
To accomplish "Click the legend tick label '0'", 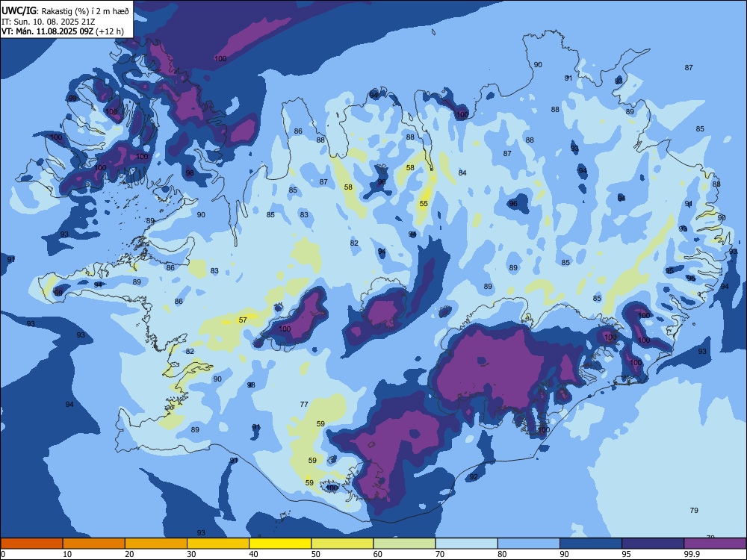I will [x=3, y=554].
